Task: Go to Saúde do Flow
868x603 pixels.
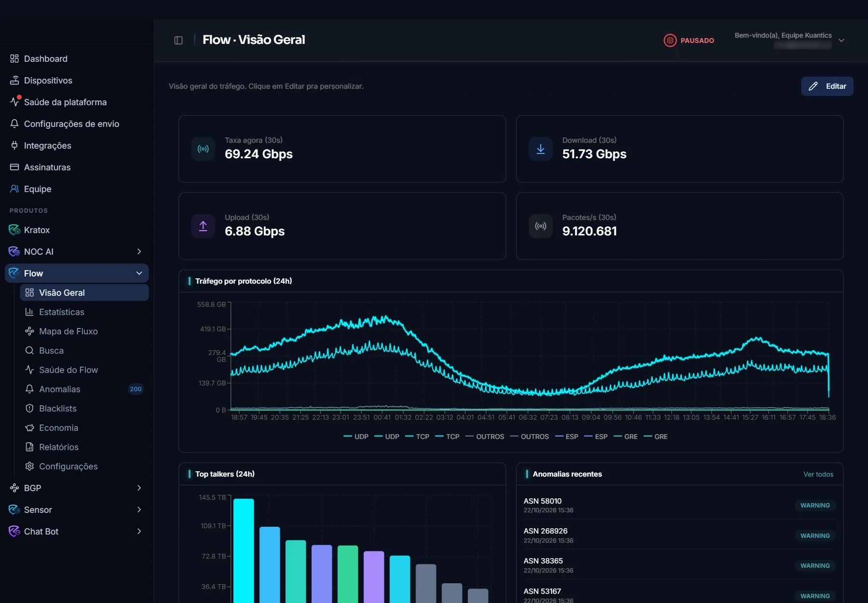Action: pos(84,370)
